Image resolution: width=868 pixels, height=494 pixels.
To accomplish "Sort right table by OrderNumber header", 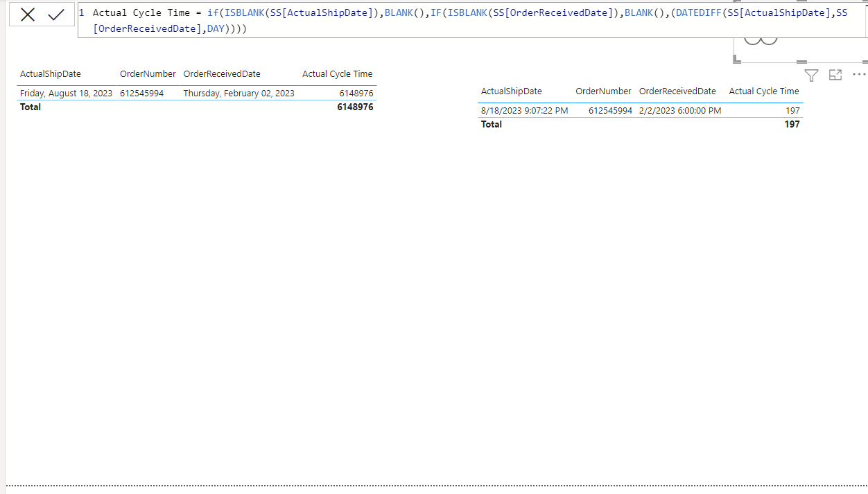I will [x=603, y=91].
